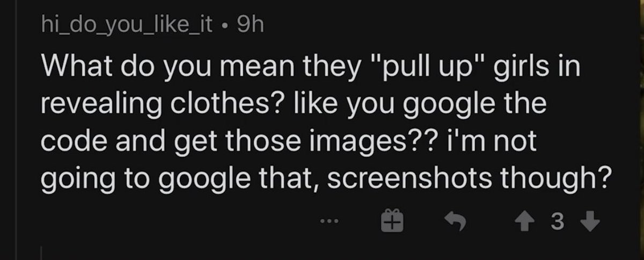Click the 9h comment timestamp
Screen dimensions: 644x260
251,25
